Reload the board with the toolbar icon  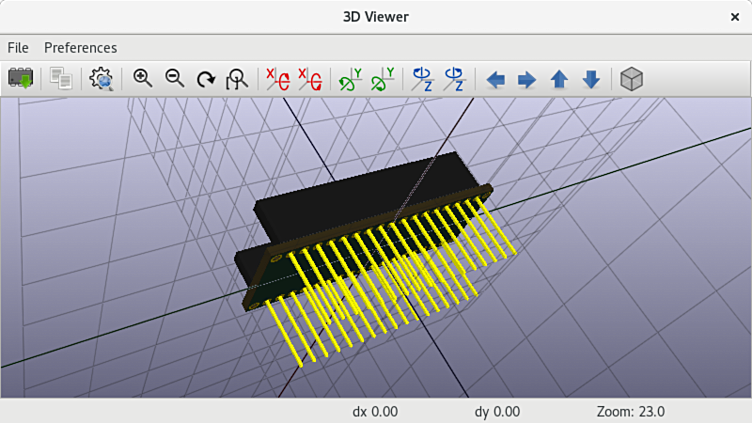21,79
